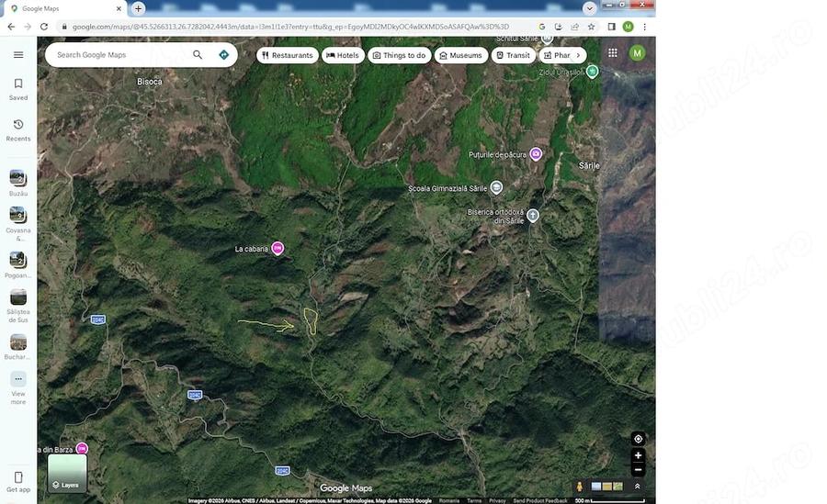The height and width of the screenshot is (504, 827).
Task: Click the install app icon in address bar
Action: click(x=559, y=27)
